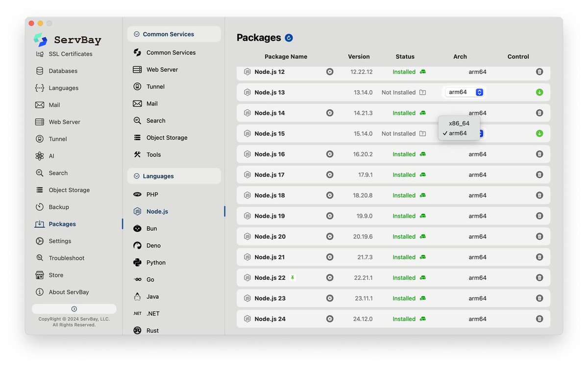Click the green pin icon beside Node.js 22

pyautogui.click(x=293, y=277)
